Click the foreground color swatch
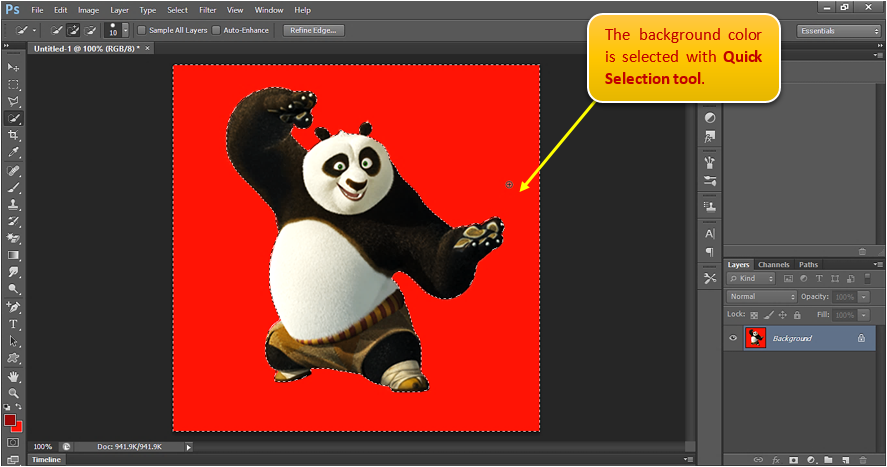This screenshot has width=887, height=467. 10,420
